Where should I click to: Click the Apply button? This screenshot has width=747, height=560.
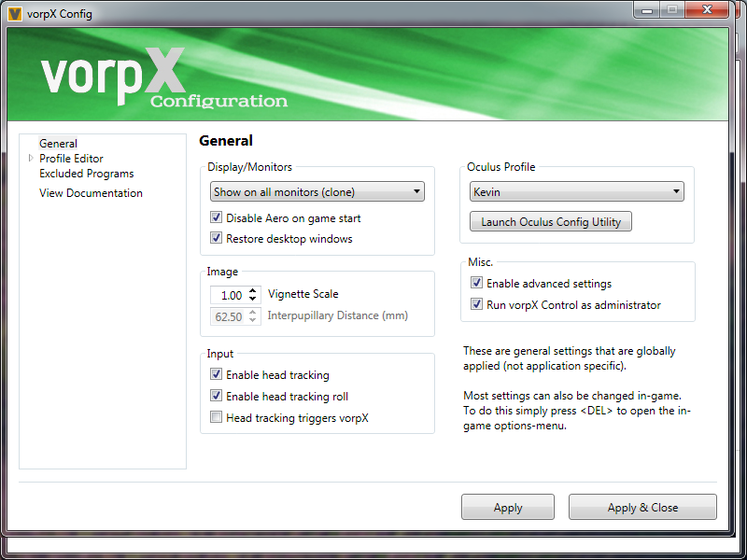pyautogui.click(x=508, y=507)
